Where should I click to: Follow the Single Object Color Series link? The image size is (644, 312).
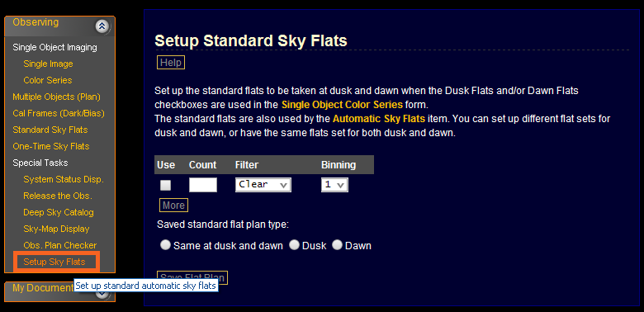[342, 104]
